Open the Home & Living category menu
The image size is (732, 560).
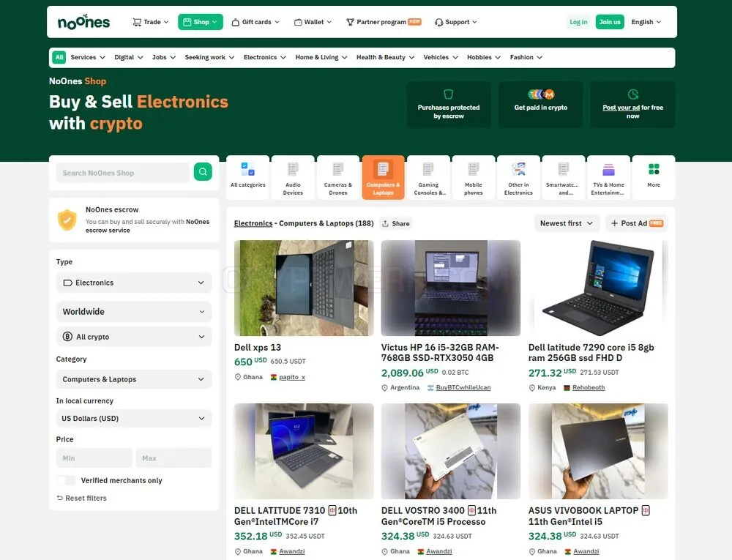pyautogui.click(x=321, y=57)
